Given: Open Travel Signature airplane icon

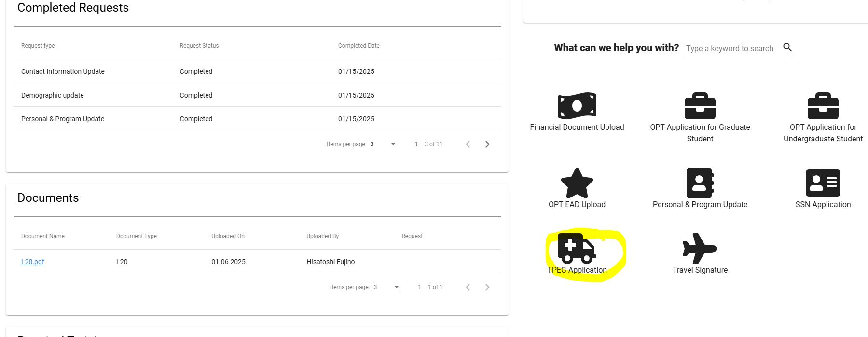Looking at the screenshot, I should pos(700,249).
